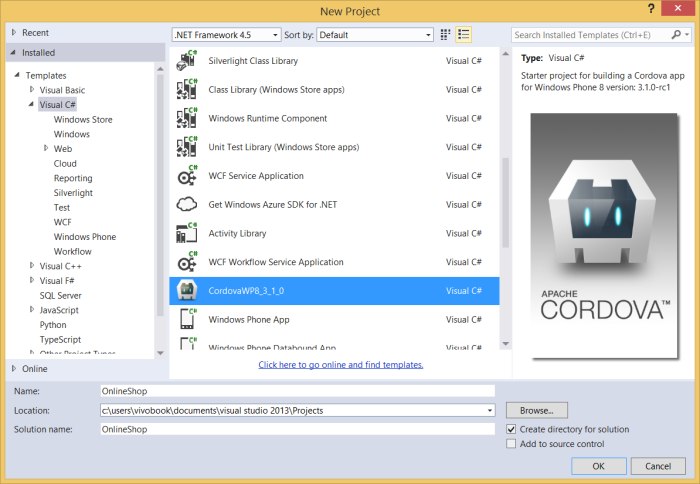Screen dimensions: 700x484
Task: Click the Solution name input field
Action: click(297, 429)
